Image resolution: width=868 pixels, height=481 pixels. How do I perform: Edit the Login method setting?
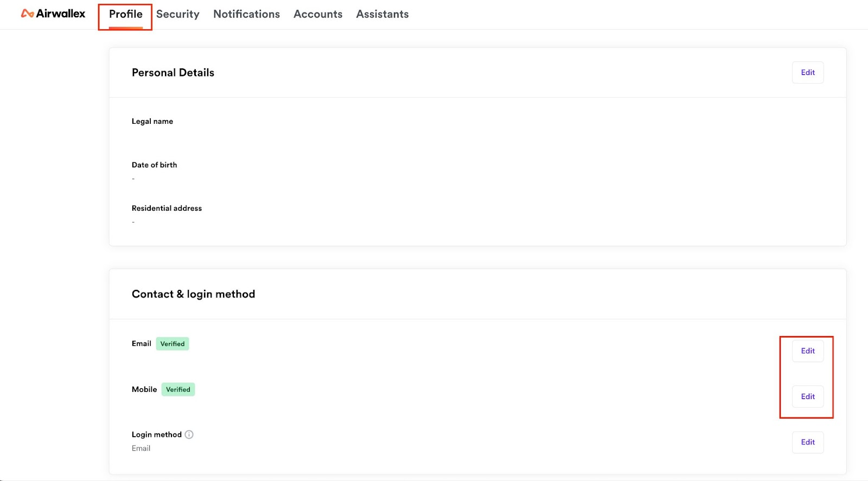tap(807, 442)
